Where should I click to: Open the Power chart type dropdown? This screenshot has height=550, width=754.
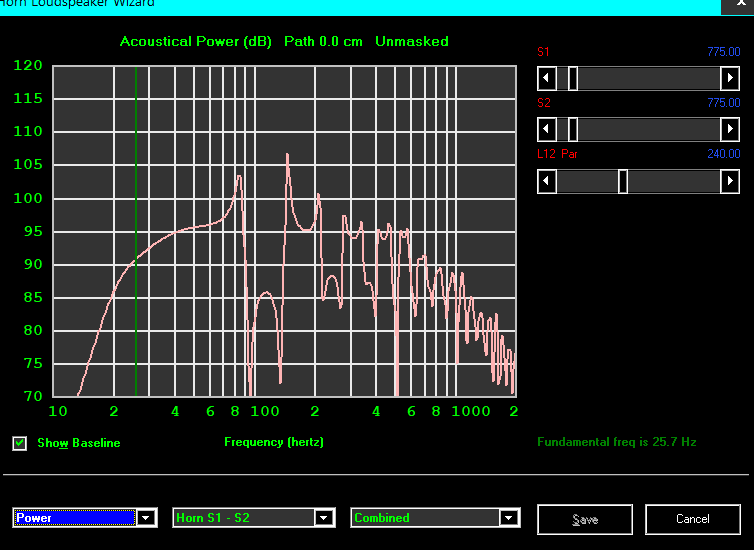[146, 518]
